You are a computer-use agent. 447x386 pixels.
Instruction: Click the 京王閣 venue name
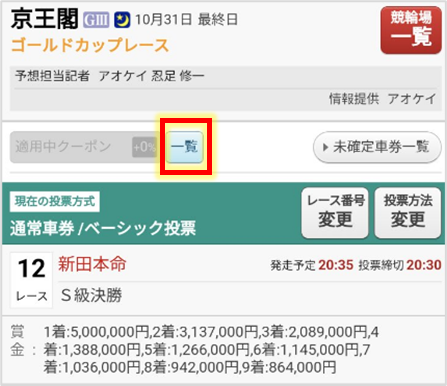tap(45, 19)
